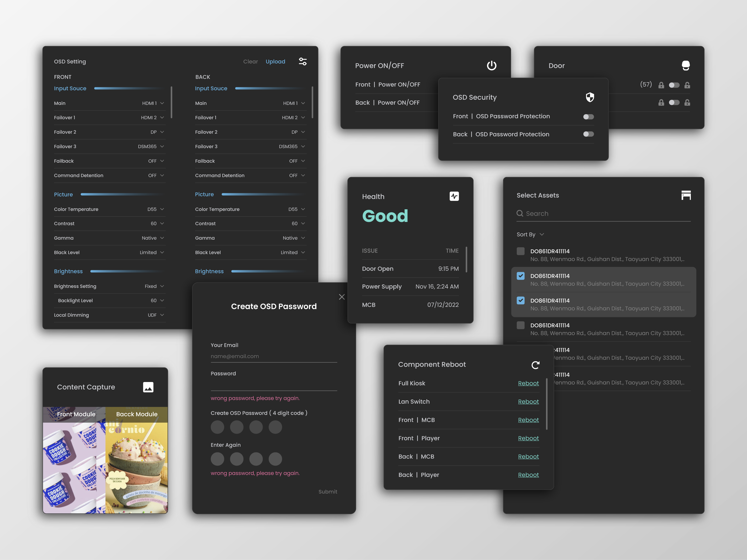This screenshot has height=560, width=747.
Task: Toggle Front OSD Password Protection switch
Action: click(588, 116)
